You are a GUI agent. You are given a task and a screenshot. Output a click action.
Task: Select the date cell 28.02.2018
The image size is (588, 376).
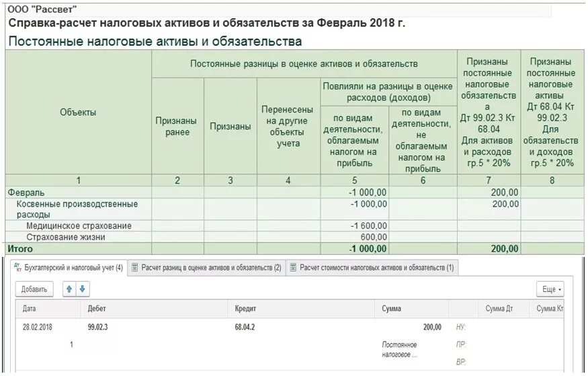(x=37, y=327)
